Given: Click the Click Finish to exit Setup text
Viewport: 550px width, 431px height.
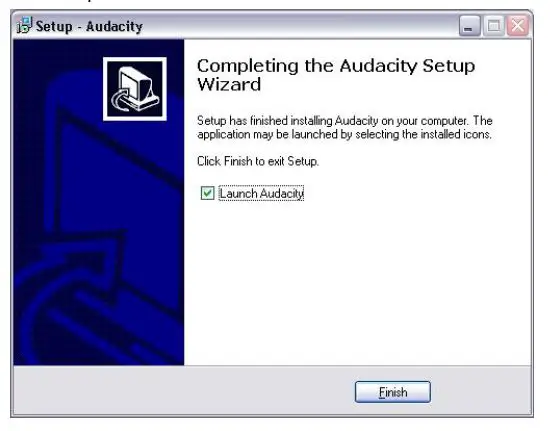Looking at the screenshot, I should (x=258, y=161).
